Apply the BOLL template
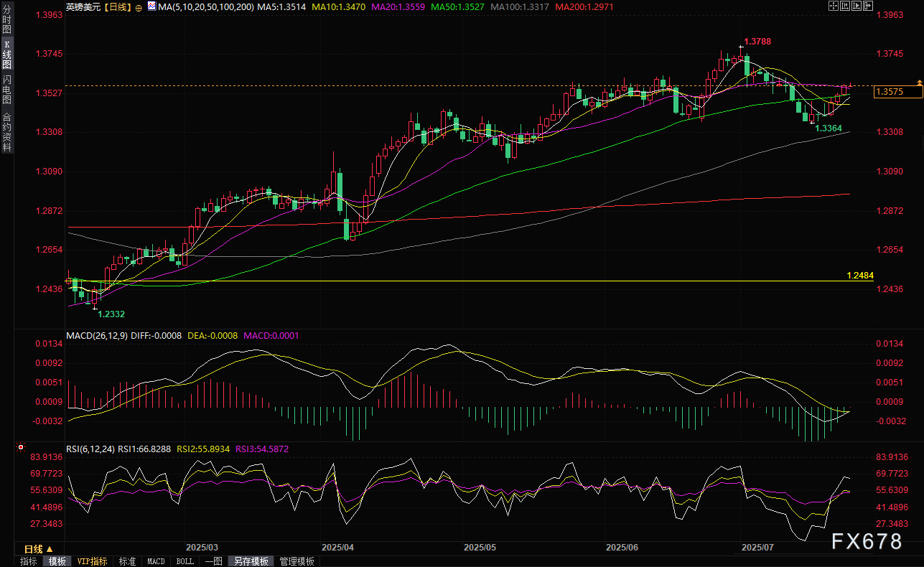The image size is (924, 567). (x=185, y=561)
